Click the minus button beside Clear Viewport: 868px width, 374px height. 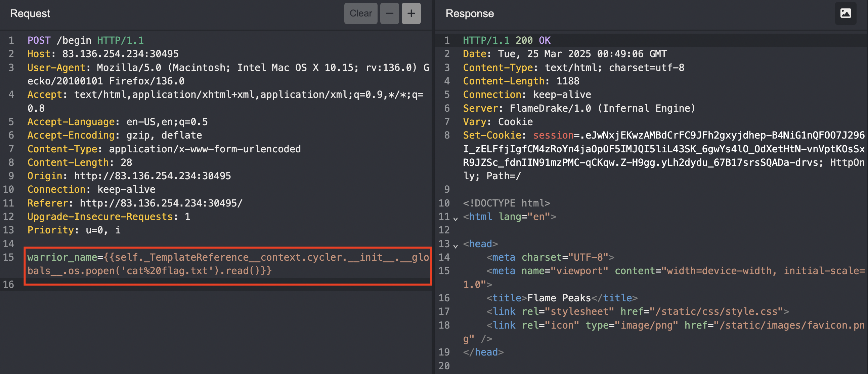(x=389, y=13)
